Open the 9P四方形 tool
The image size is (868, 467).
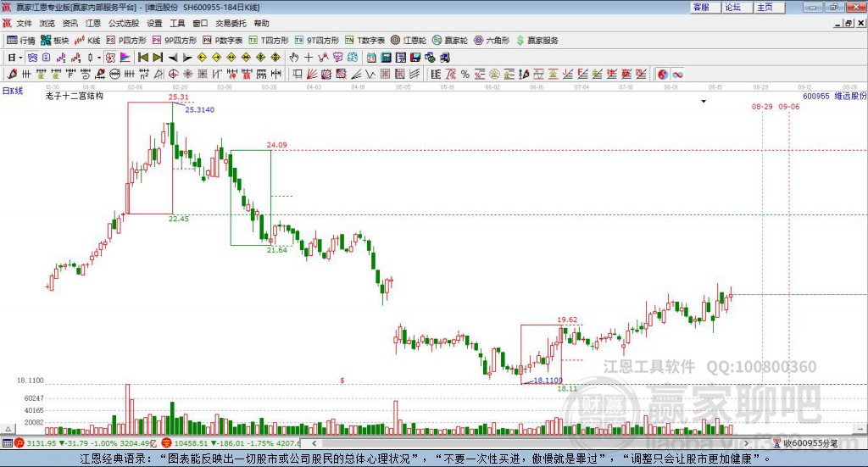(x=175, y=41)
